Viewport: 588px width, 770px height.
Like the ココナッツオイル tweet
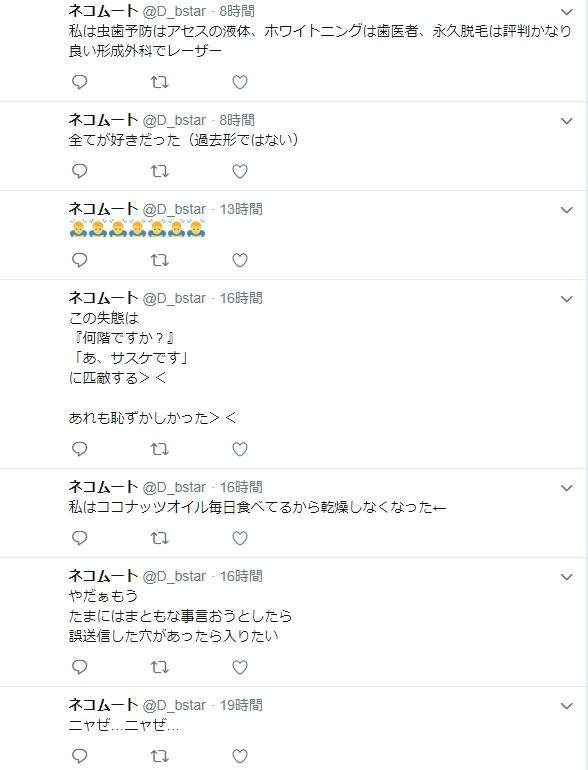(240, 538)
